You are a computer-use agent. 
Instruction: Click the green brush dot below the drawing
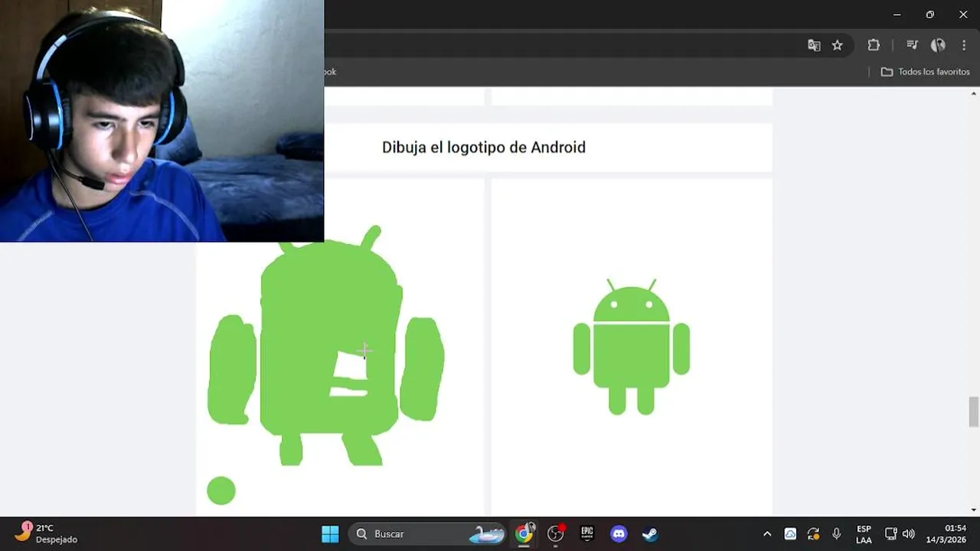221,491
